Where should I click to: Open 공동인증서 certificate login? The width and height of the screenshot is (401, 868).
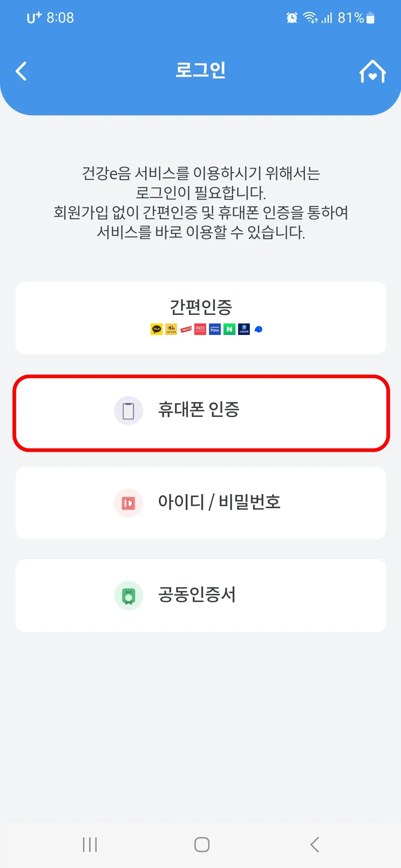pos(200,595)
